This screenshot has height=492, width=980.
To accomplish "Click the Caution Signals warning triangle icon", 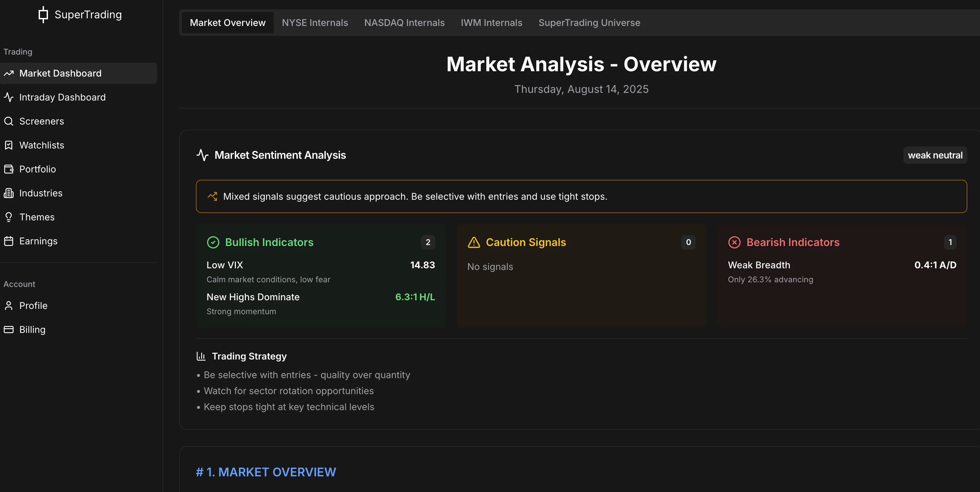I will coord(474,242).
